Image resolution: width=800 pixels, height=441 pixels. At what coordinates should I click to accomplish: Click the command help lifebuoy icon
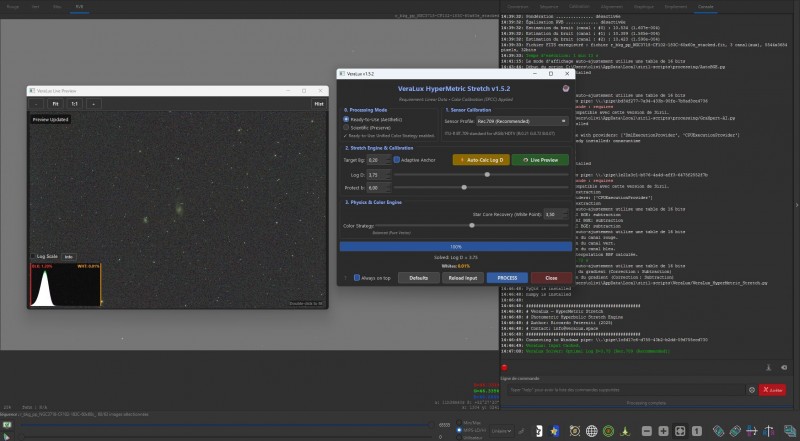(752, 390)
